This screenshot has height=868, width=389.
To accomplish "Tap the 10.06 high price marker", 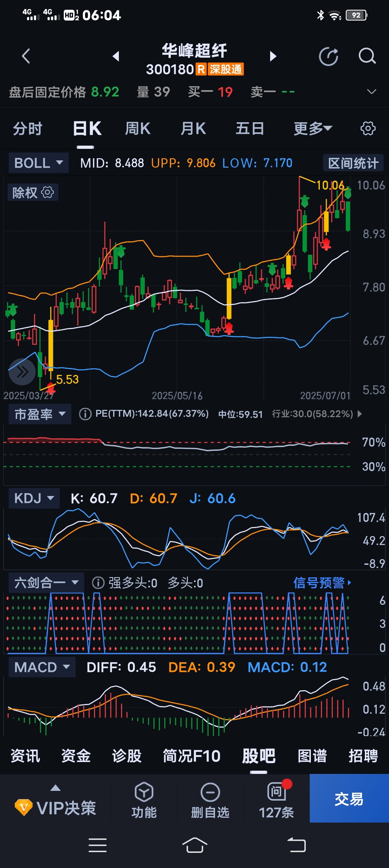I will [330, 185].
